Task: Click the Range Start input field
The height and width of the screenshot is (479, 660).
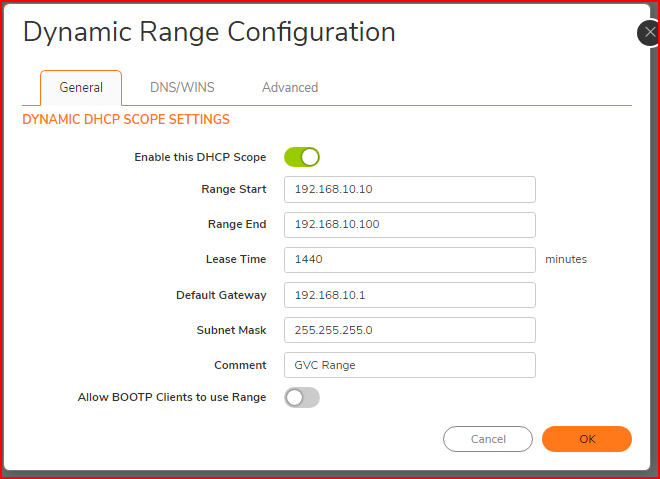Action: point(410,189)
